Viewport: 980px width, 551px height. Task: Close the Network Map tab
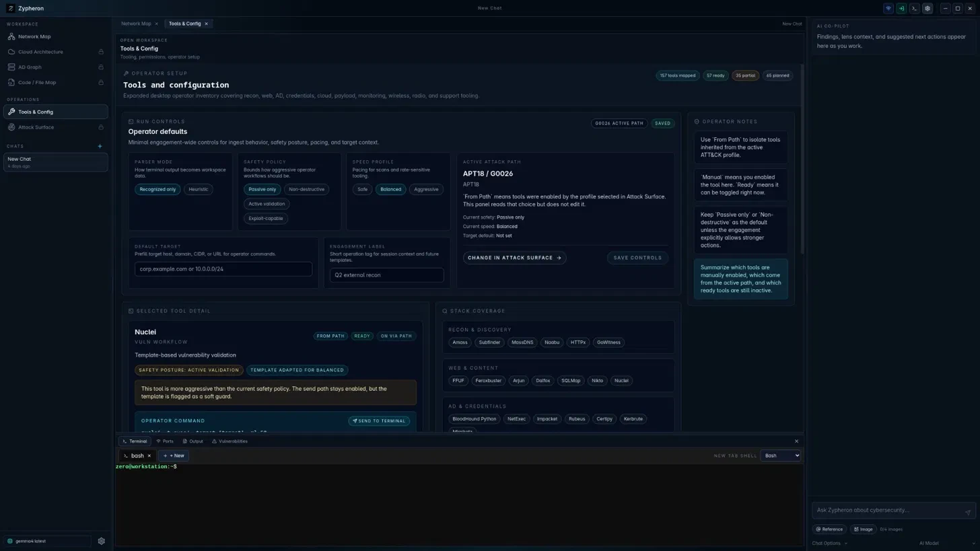156,24
